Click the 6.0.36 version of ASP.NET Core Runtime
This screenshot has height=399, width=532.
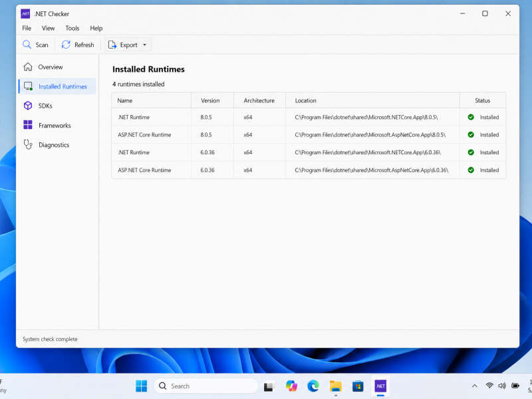[x=207, y=170]
